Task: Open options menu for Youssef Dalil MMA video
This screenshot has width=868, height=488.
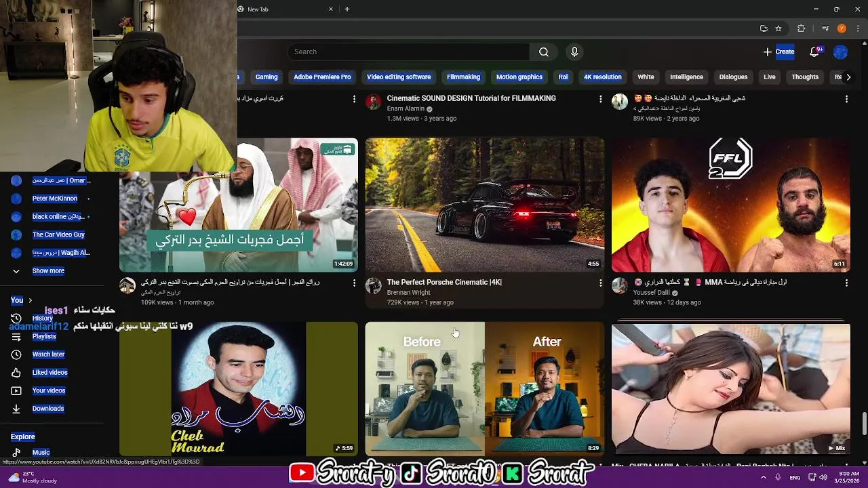Action: [846, 283]
